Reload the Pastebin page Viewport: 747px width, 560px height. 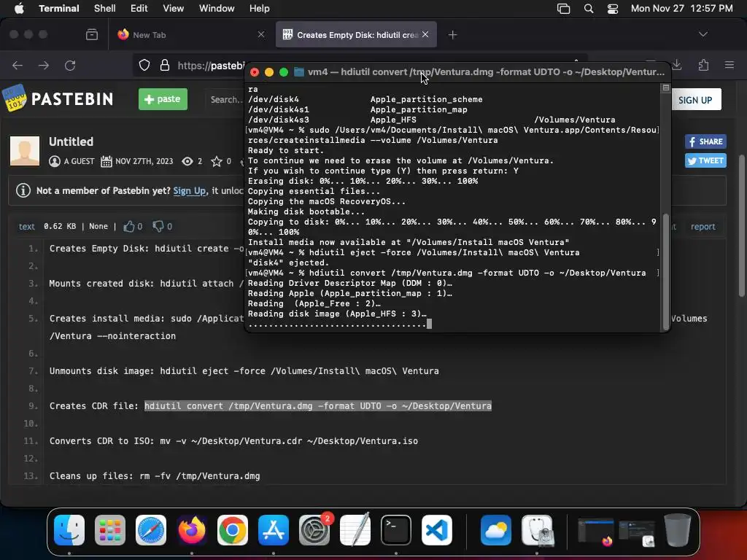(x=70, y=65)
